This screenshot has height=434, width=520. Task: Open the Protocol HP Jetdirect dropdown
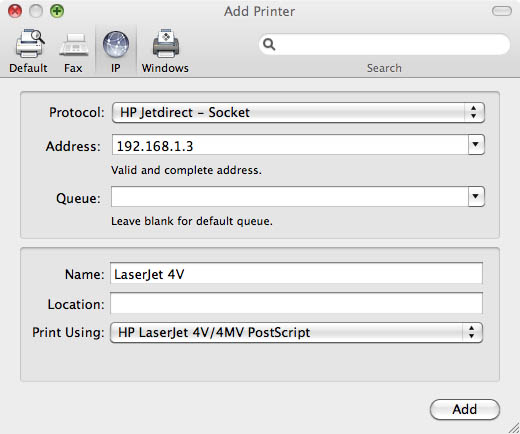(x=298, y=113)
